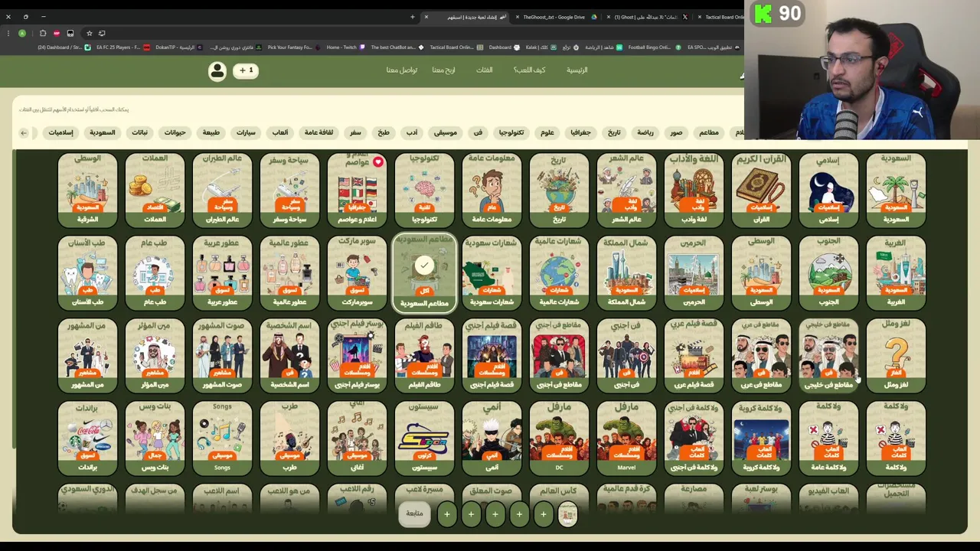
Task: Pick the طاقم الفيلم film crew card
Action: [424, 355]
